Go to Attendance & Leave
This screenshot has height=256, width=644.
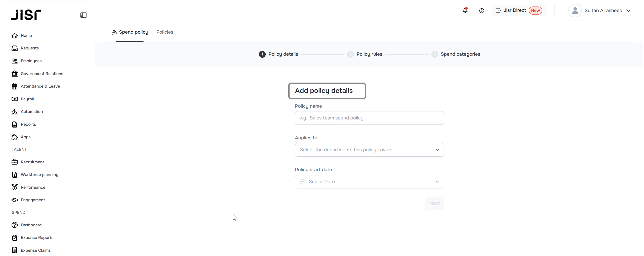(40, 86)
